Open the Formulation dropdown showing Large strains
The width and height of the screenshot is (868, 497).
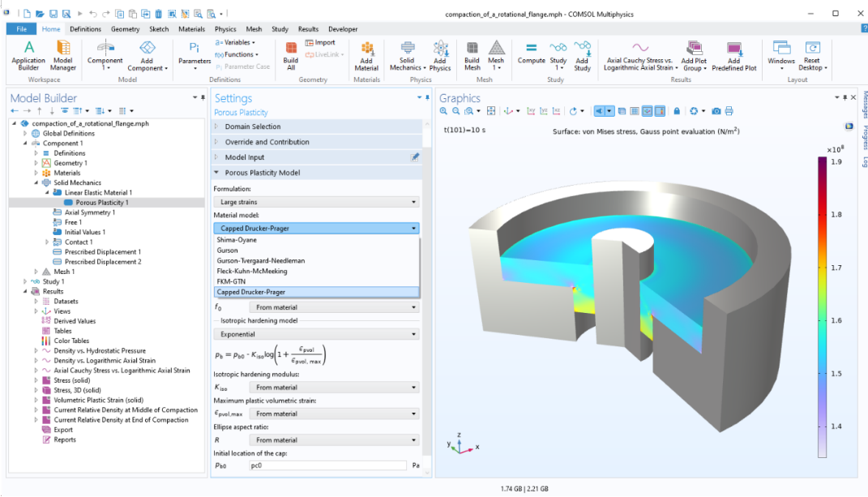tap(316, 202)
